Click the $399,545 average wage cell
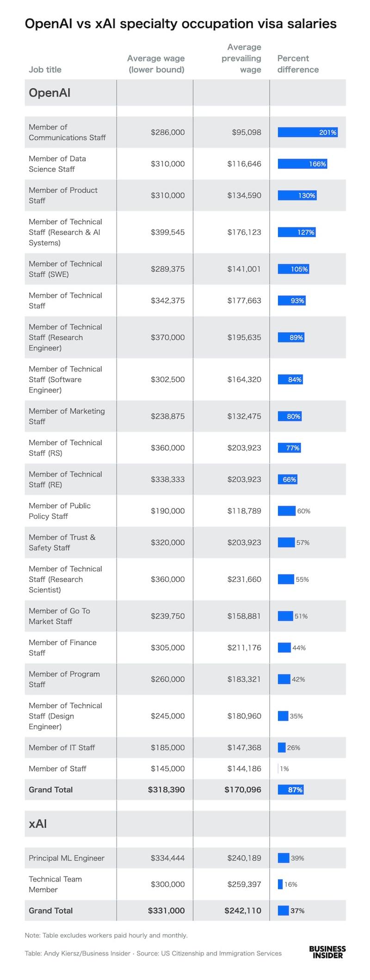Image resolution: width=370 pixels, height=980 pixels. [x=167, y=232]
